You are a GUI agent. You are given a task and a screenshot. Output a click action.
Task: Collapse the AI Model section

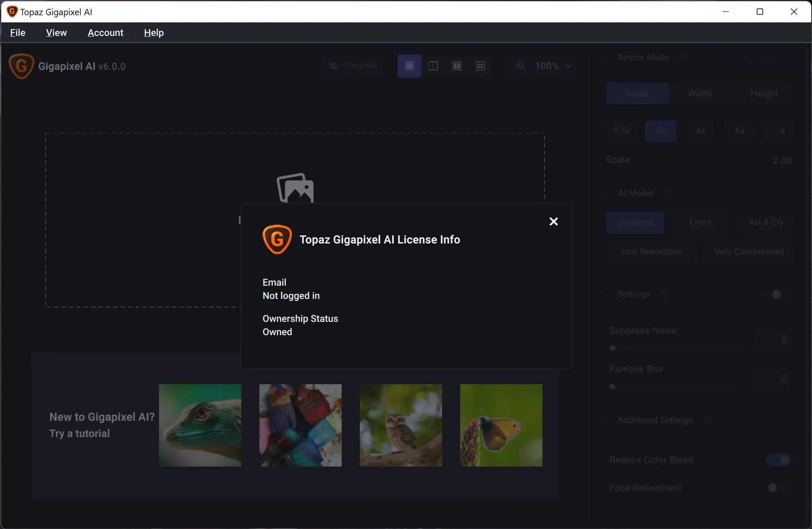click(607, 193)
